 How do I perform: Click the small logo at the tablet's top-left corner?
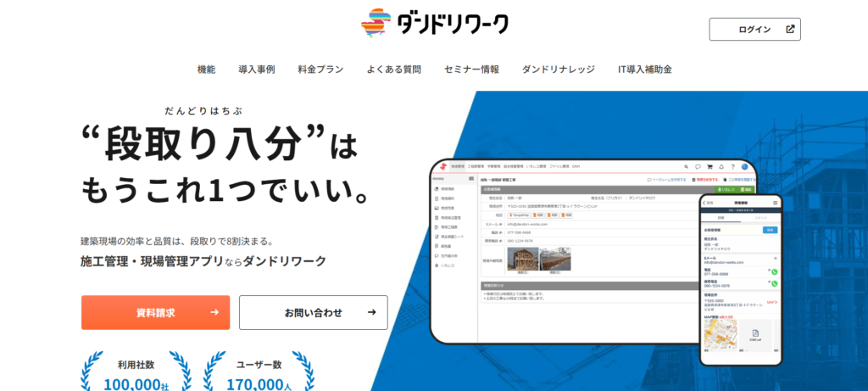click(443, 166)
